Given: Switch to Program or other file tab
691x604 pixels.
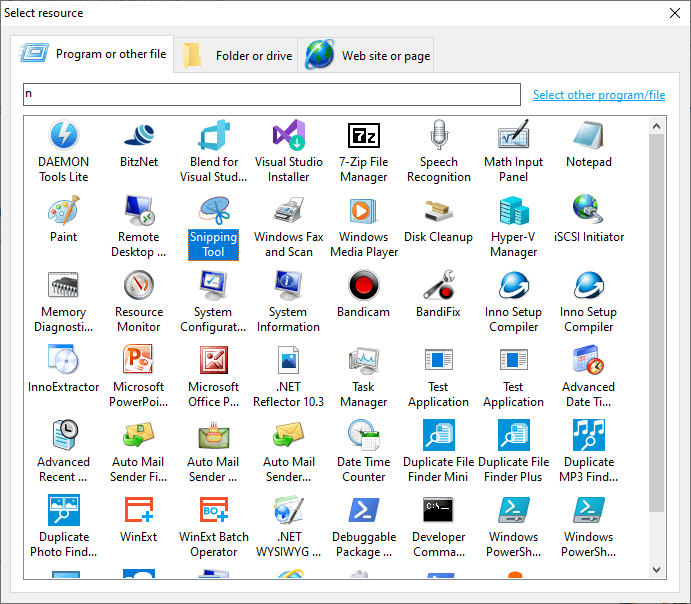Looking at the screenshot, I should 92,54.
